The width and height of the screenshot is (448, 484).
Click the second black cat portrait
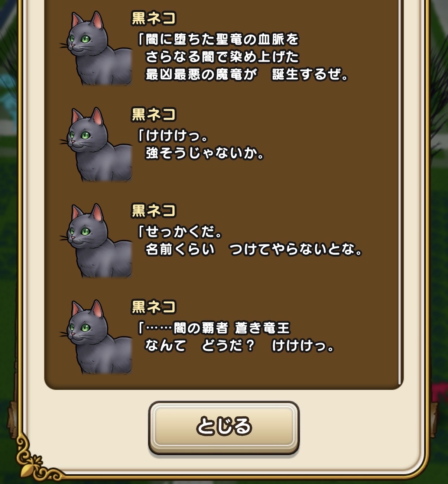(97, 145)
